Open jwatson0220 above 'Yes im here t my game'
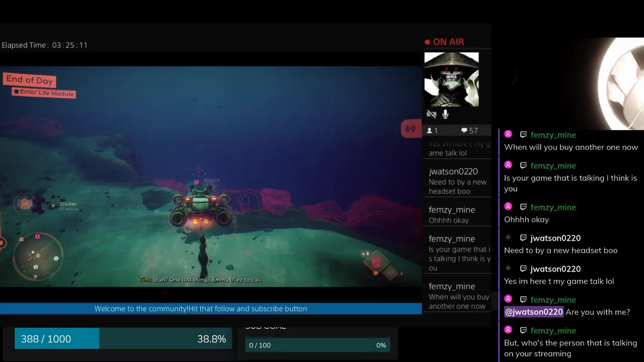The width and height of the screenshot is (644, 362). pyautogui.click(x=555, y=268)
